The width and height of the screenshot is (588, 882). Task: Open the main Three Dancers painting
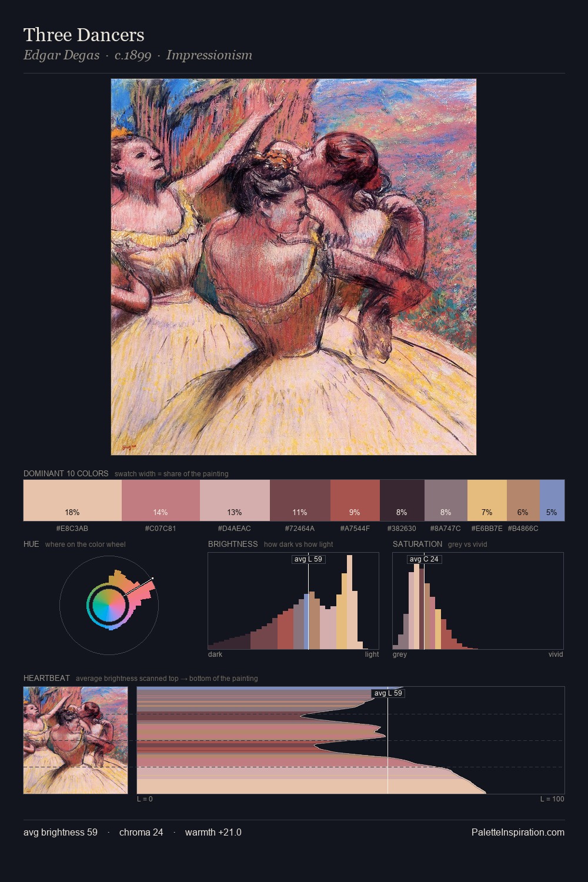[293, 267]
